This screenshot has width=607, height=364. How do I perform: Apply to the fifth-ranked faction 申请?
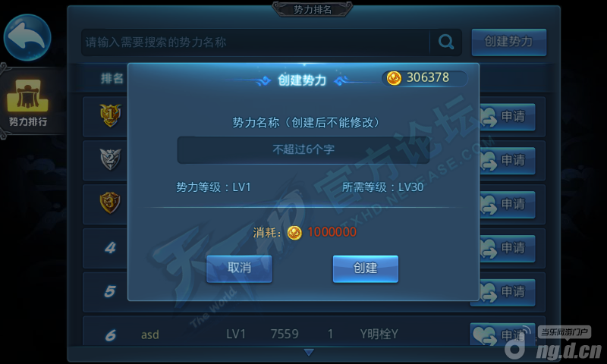click(508, 292)
